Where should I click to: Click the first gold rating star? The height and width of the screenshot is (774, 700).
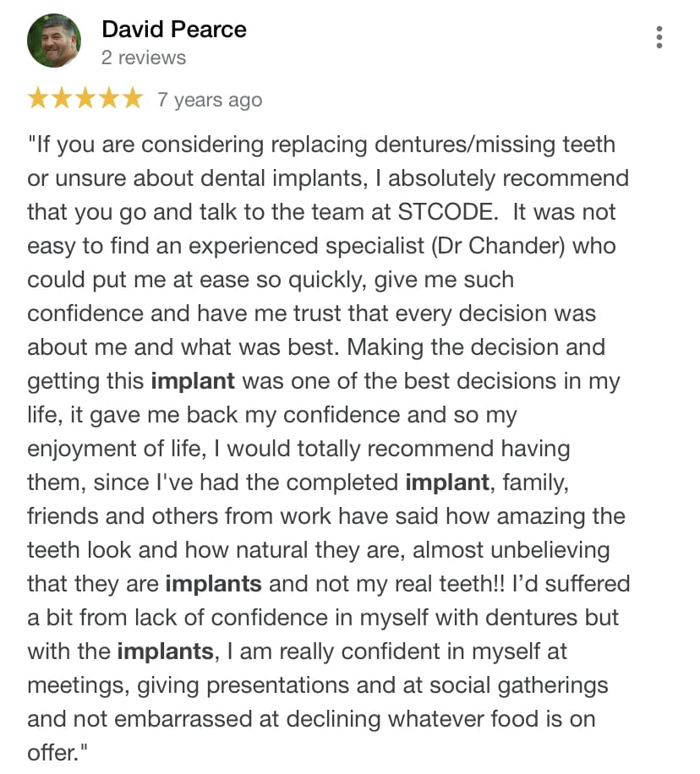(x=38, y=99)
